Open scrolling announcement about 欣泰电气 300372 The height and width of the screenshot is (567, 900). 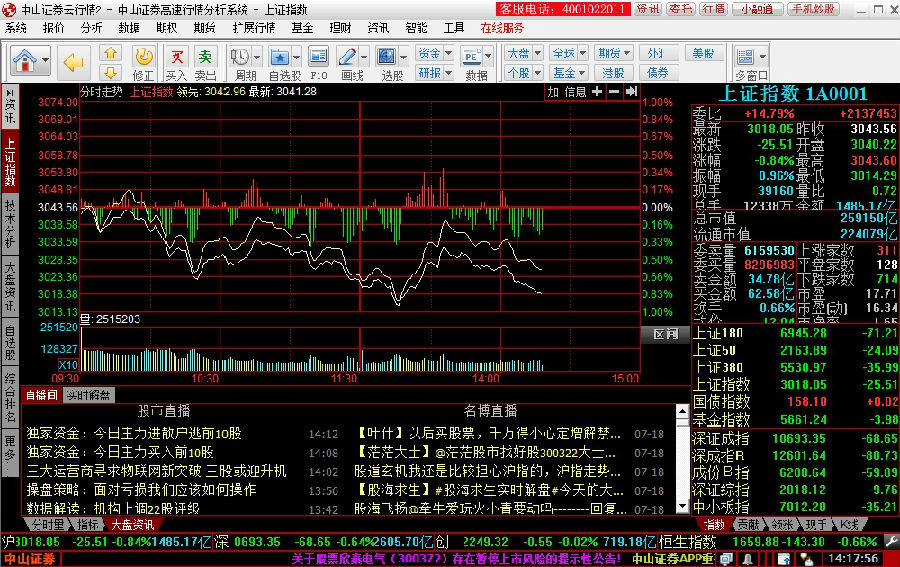(x=456, y=558)
